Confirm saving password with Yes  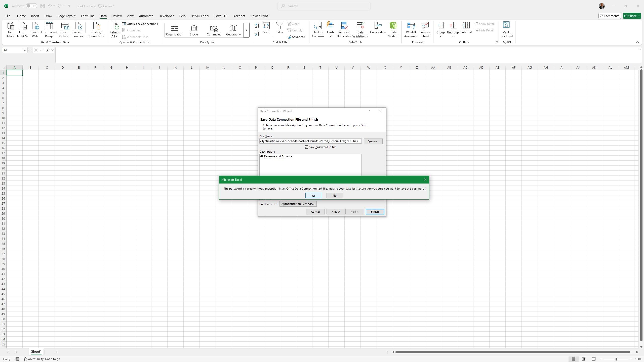tap(313, 196)
